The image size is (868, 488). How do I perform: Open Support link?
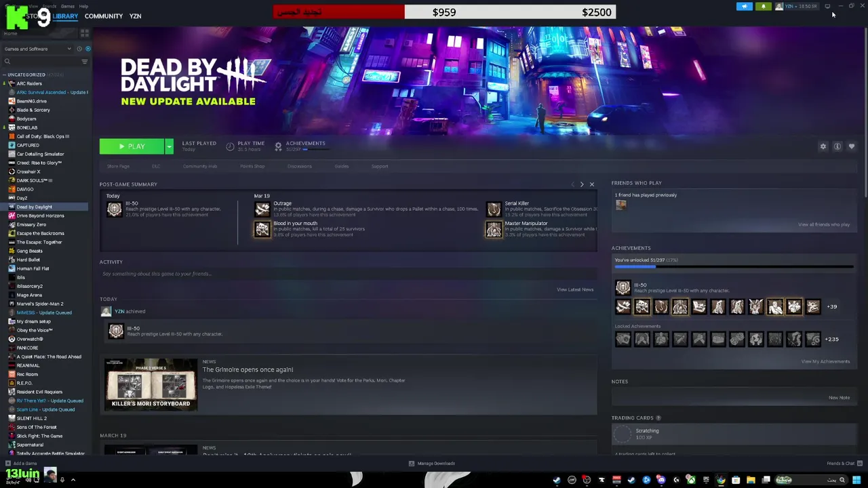click(x=380, y=166)
